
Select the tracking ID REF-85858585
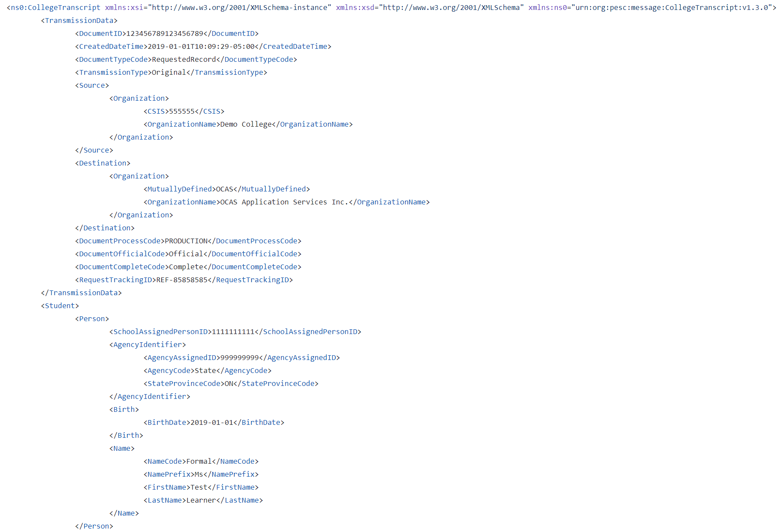click(182, 280)
